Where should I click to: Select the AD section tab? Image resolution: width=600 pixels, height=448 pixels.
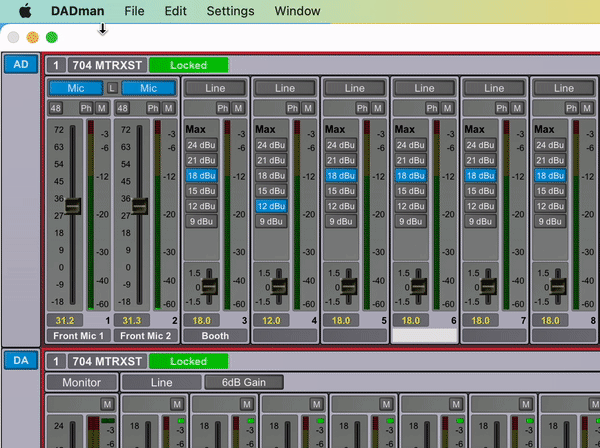click(21, 64)
